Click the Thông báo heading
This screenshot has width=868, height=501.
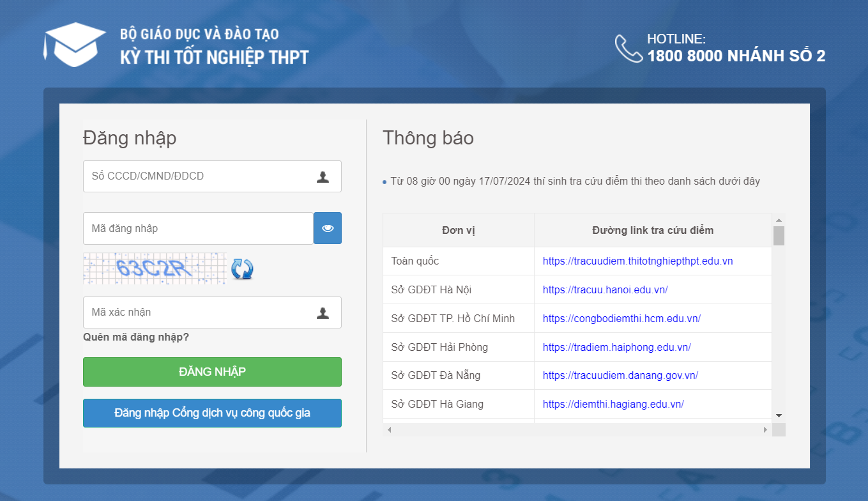[x=428, y=138]
